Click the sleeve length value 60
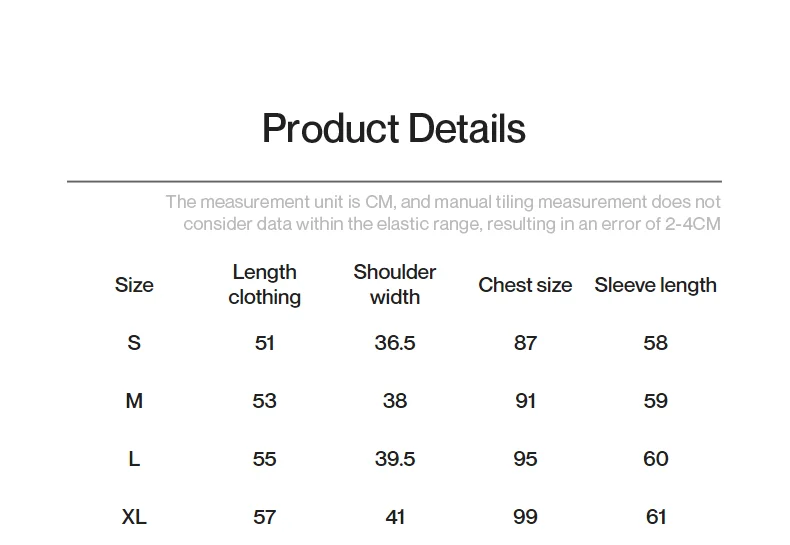 (655, 459)
